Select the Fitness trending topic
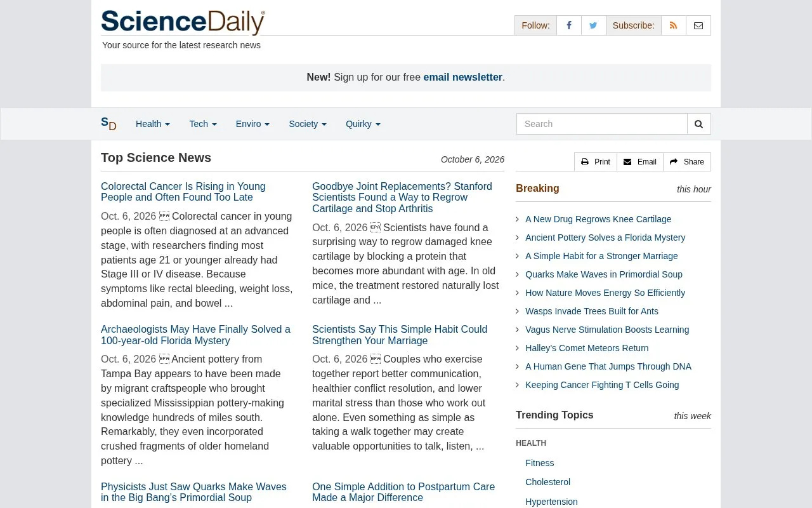 point(540,463)
